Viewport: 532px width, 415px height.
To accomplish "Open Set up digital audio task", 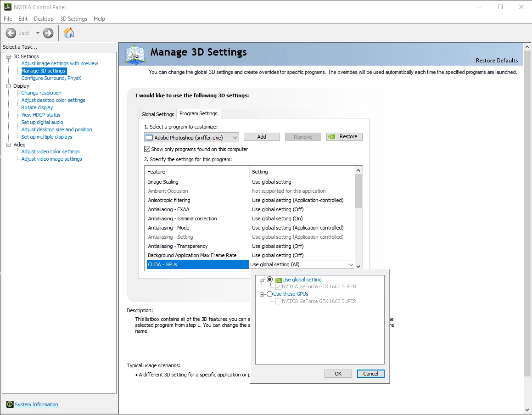I will (42, 122).
